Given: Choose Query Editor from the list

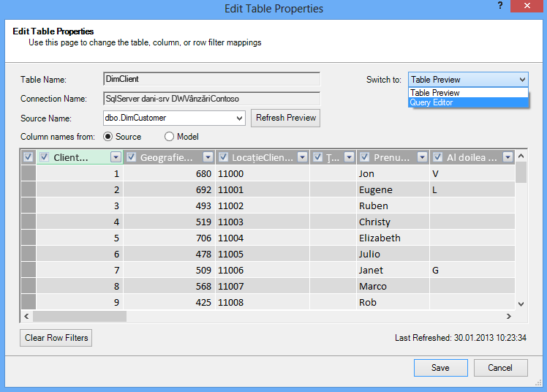Looking at the screenshot, I should click(x=469, y=102).
